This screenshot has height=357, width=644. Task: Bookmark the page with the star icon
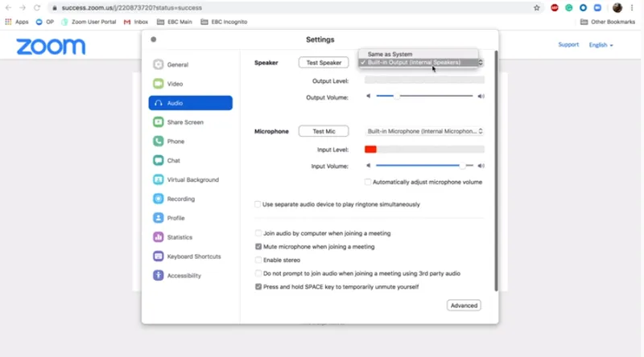point(536,8)
